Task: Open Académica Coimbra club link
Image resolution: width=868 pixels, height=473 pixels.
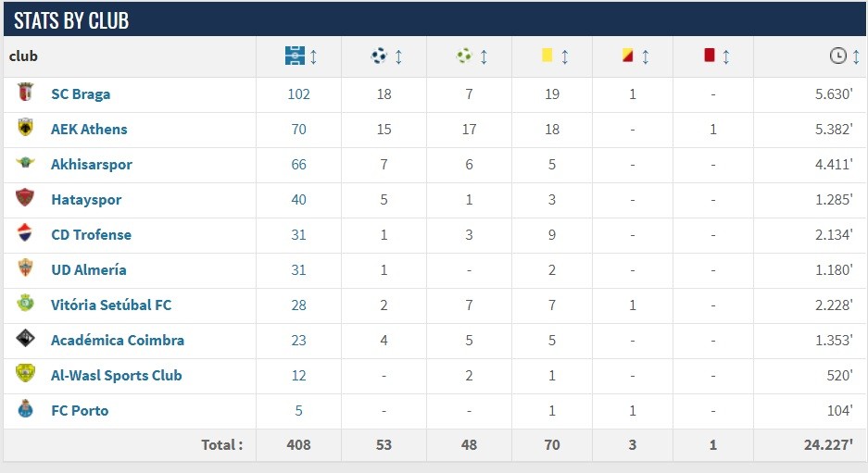Action: pos(118,341)
